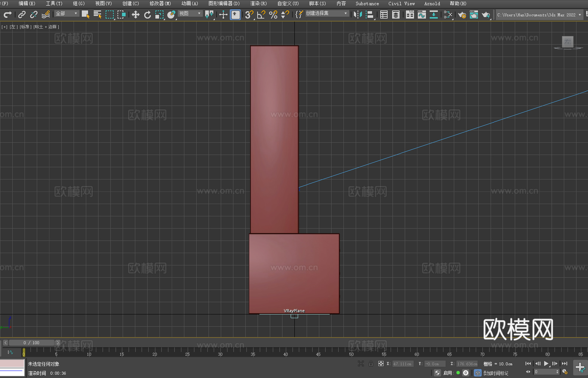Go to the animation end frame

[565, 364]
